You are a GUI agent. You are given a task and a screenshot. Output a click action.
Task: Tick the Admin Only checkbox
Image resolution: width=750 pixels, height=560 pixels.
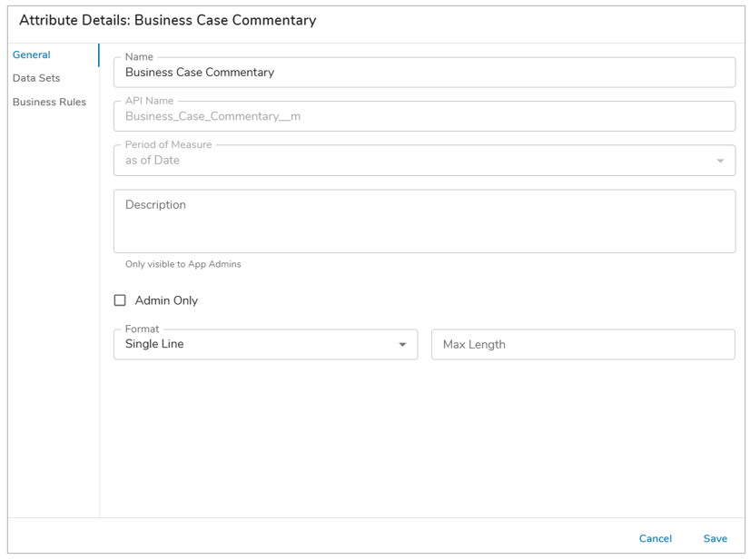[120, 300]
